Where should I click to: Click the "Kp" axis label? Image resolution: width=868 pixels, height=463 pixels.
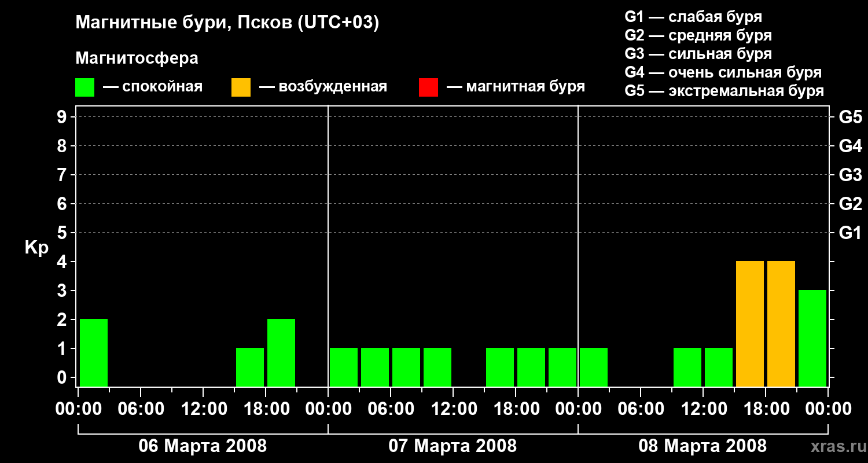tap(36, 248)
